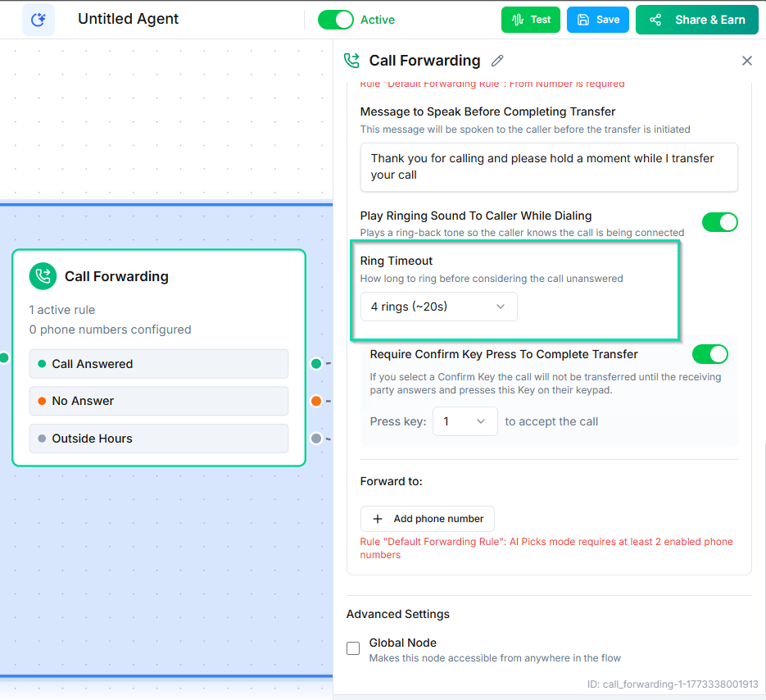Click the pencil icon to rename Call Forwarding
Viewport: 766px width, 700px height.
(x=497, y=61)
